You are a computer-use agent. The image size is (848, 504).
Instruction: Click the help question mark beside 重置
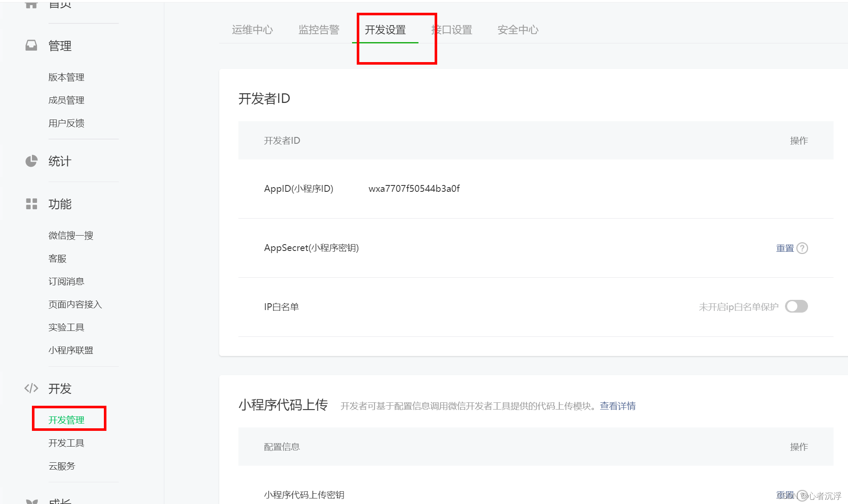tap(802, 248)
